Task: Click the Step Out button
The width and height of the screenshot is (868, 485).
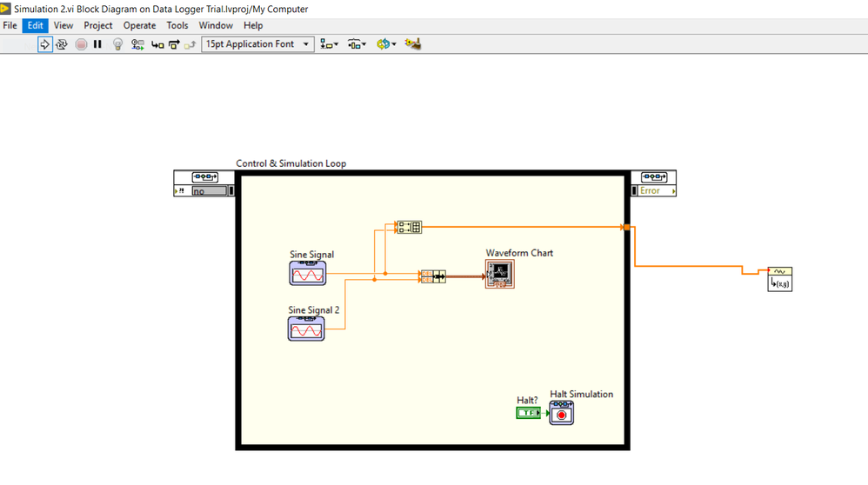Action: click(x=190, y=45)
